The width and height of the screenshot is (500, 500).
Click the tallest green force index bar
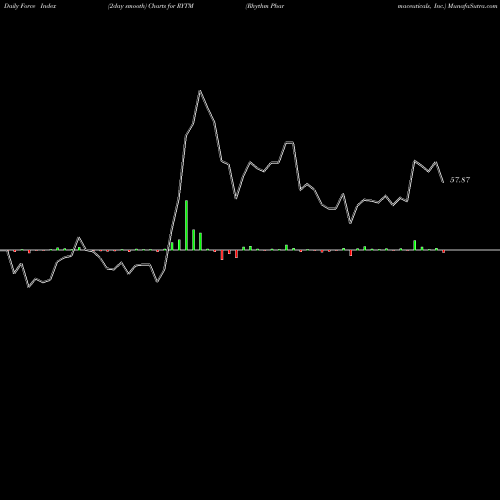click(x=186, y=225)
